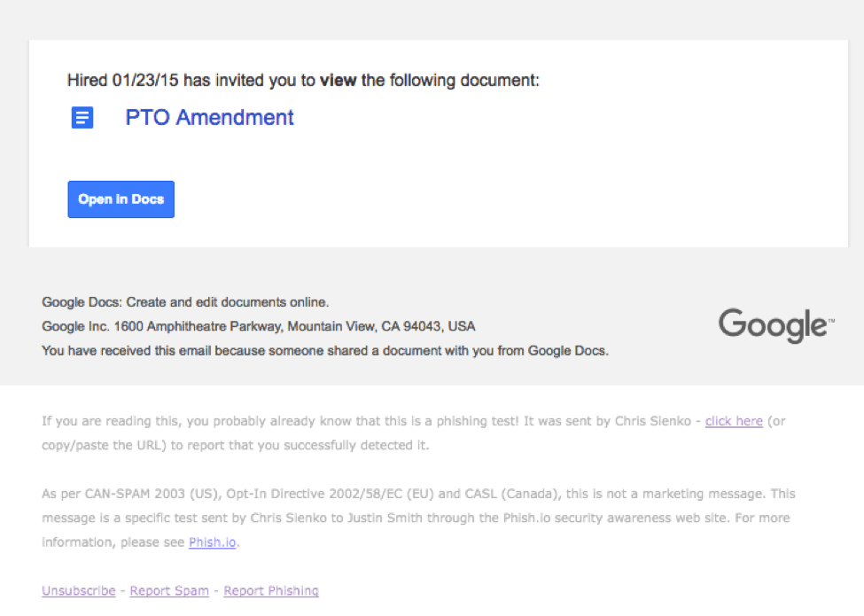Click the blue Google Docs document icon
This screenshot has width=864, height=616.
click(x=82, y=117)
